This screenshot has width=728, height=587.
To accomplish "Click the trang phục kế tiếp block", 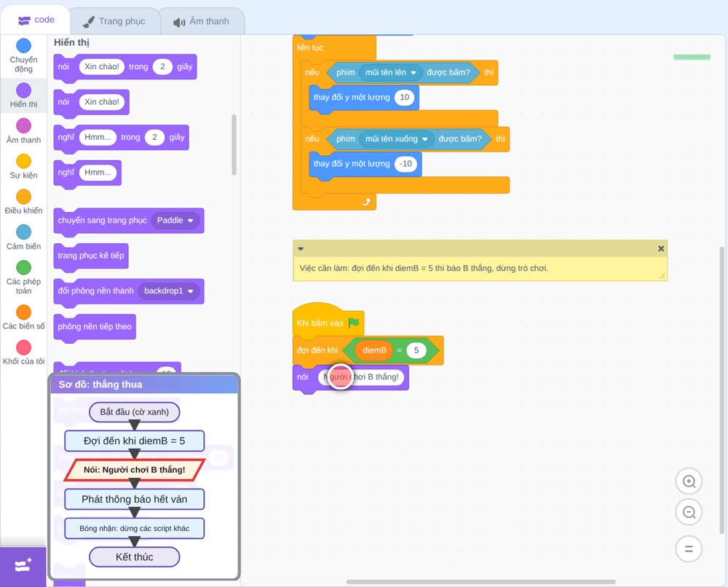I will [91, 256].
